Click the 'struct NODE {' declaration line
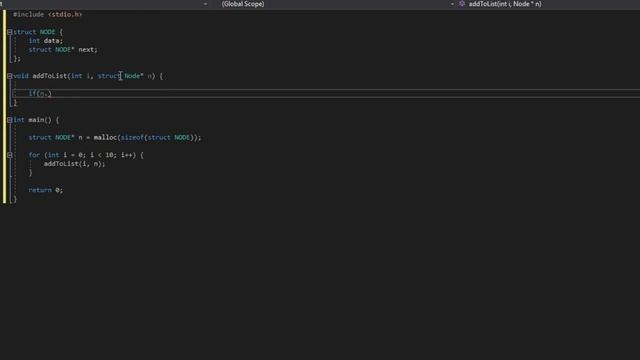Viewport: 640px width, 360px height. [x=38, y=32]
